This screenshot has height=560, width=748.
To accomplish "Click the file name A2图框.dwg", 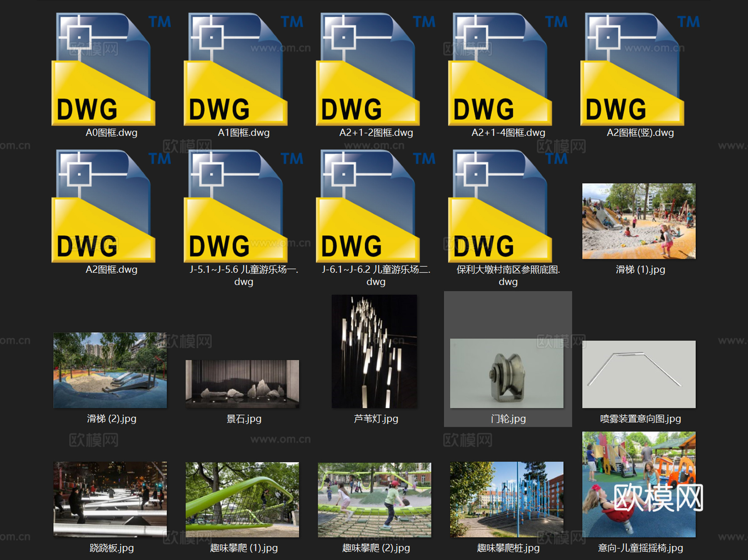I will [111, 269].
